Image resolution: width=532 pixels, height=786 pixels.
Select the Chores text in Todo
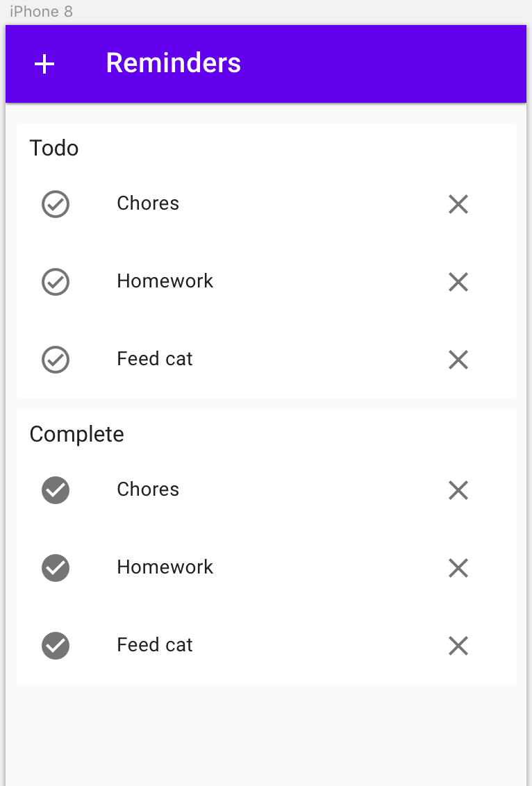coord(148,203)
